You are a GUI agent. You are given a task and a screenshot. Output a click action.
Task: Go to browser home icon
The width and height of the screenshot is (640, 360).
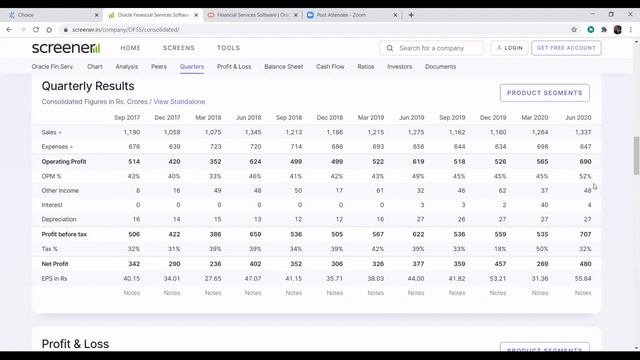[49, 29]
